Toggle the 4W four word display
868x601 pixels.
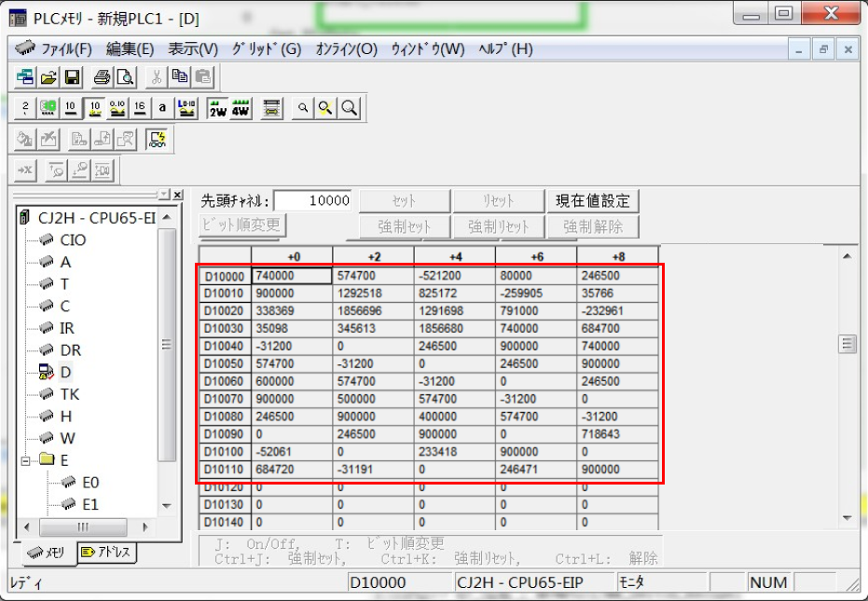[x=241, y=108]
